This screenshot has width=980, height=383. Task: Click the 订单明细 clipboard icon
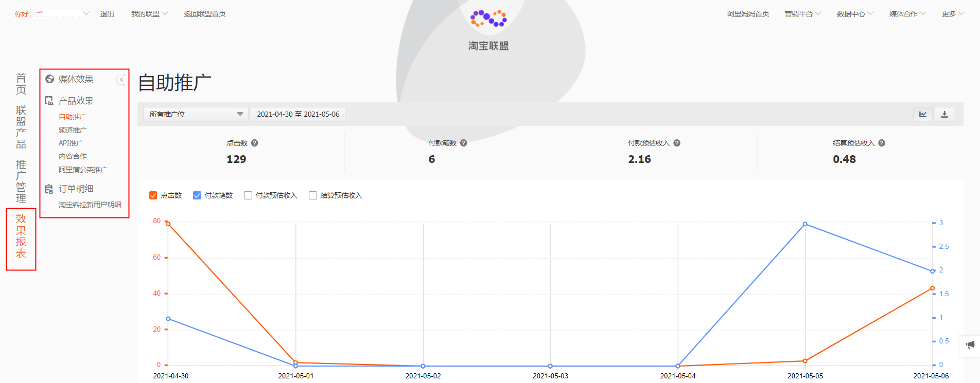coord(49,189)
